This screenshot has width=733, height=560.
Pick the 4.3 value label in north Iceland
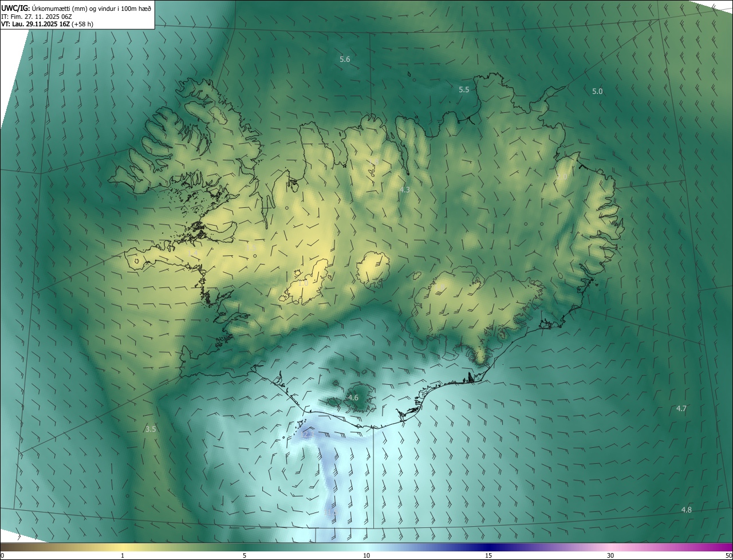pos(404,190)
